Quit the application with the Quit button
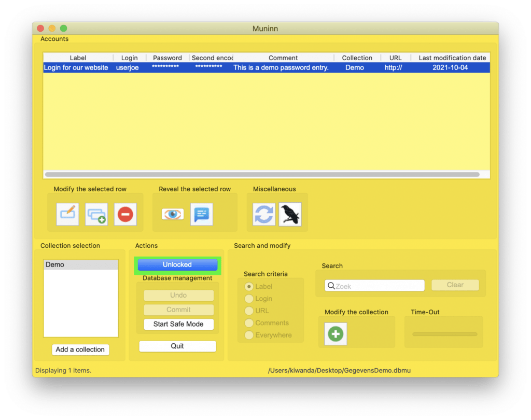The width and height of the screenshot is (531, 420). pos(177,346)
